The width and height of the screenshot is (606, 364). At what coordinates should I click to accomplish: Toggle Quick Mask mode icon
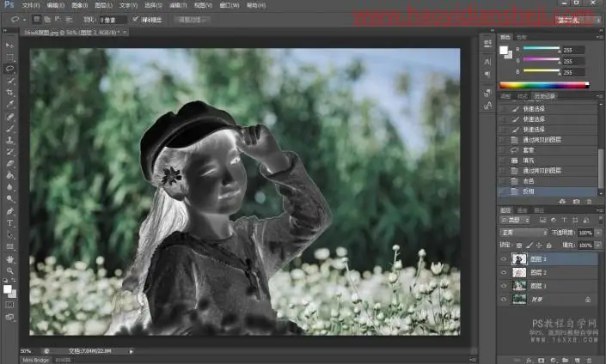tap(9, 305)
